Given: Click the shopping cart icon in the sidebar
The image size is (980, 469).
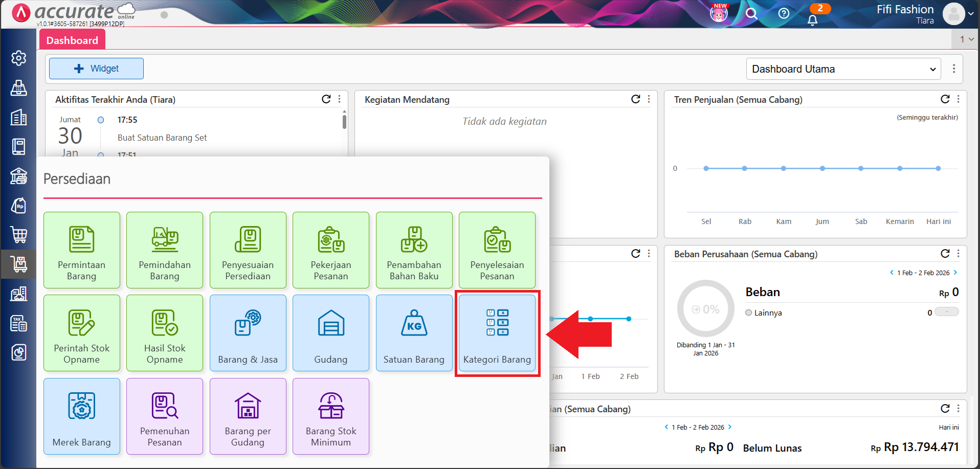Looking at the screenshot, I should click(x=18, y=235).
